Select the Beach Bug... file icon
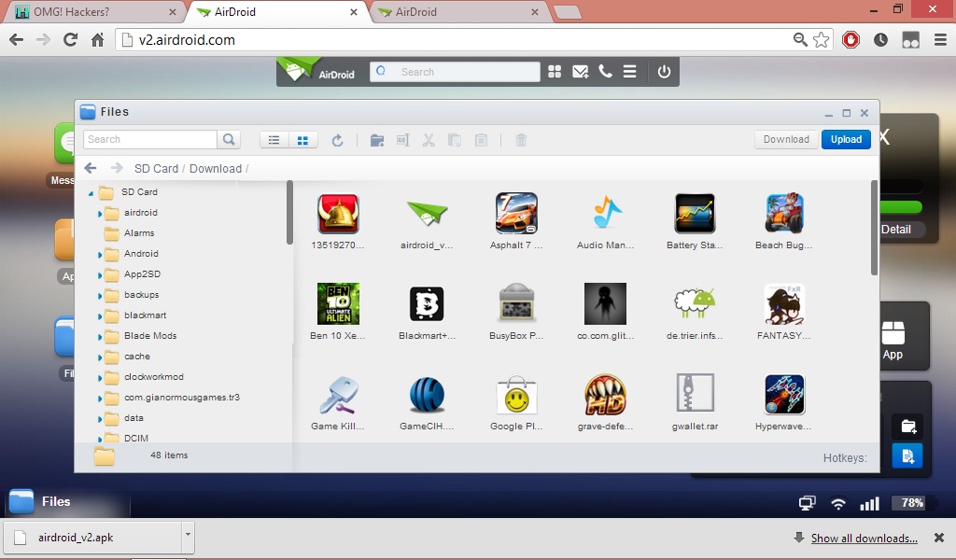This screenshot has width=956, height=560. (784, 214)
